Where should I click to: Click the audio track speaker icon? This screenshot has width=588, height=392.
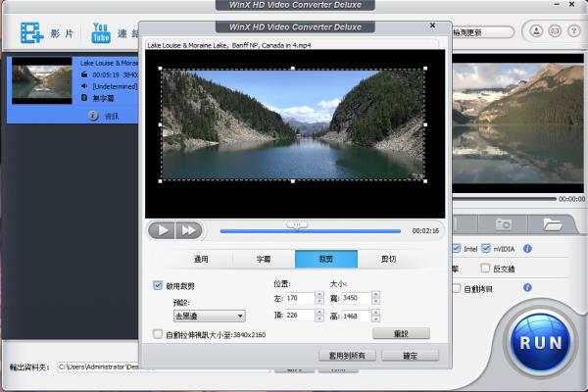84,86
